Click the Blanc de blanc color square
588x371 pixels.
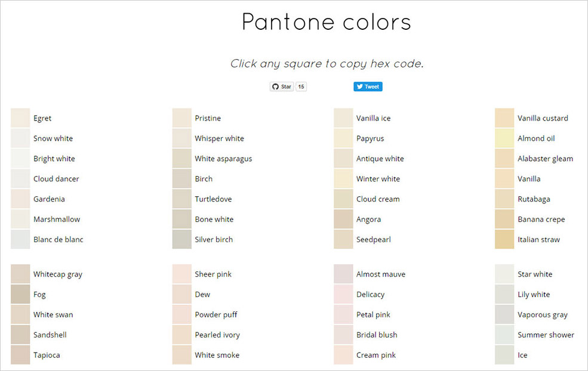pyautogui.click(x=20, y=239)
